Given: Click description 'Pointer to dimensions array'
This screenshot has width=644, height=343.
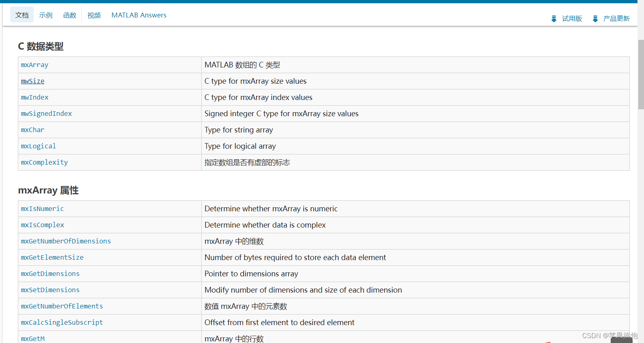Looking at the screenshot, I should coord(251,274).
